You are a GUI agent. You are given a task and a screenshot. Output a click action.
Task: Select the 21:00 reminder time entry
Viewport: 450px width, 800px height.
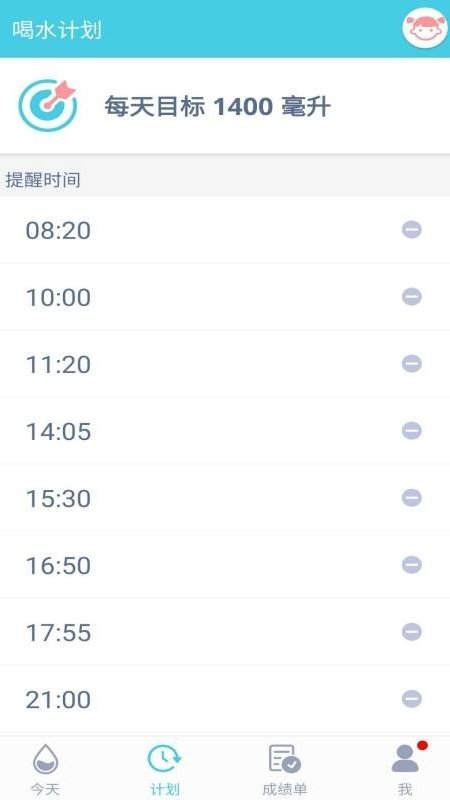(x=225, y=699)
